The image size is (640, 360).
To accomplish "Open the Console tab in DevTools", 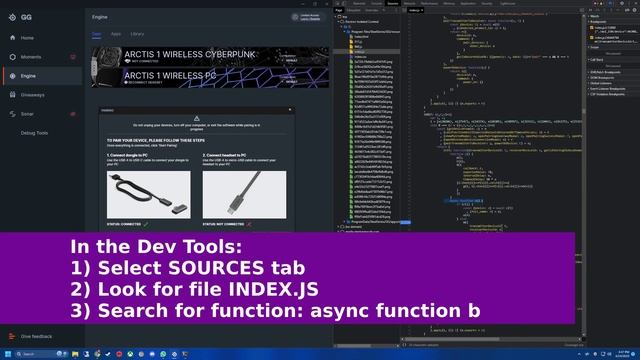I will 377,4.
